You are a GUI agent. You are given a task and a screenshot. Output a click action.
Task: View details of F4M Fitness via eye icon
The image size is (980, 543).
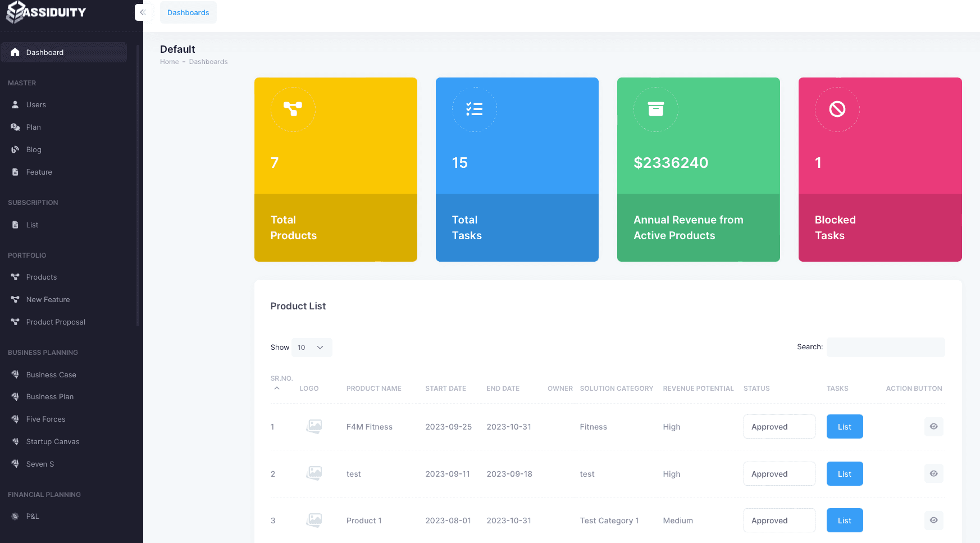pos(933,427)
